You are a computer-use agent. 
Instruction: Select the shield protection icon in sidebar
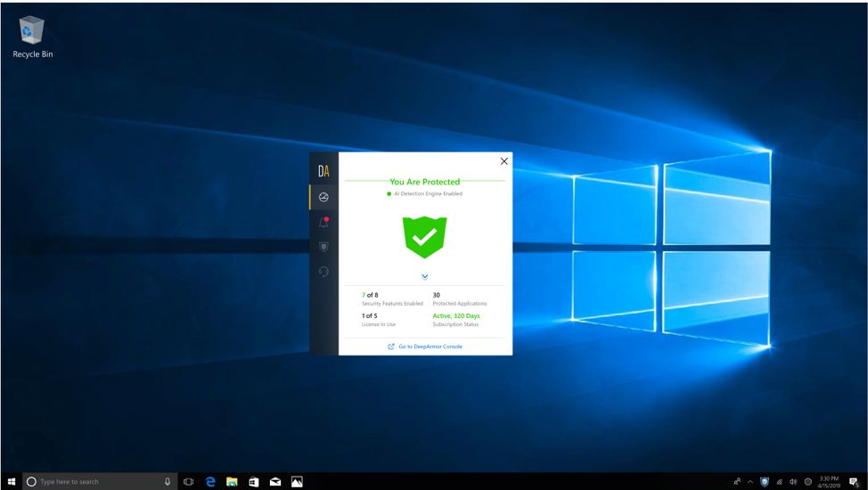323,247
